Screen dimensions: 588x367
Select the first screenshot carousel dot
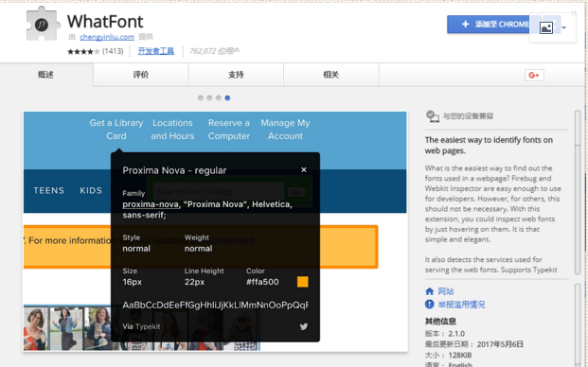point(200,97)
